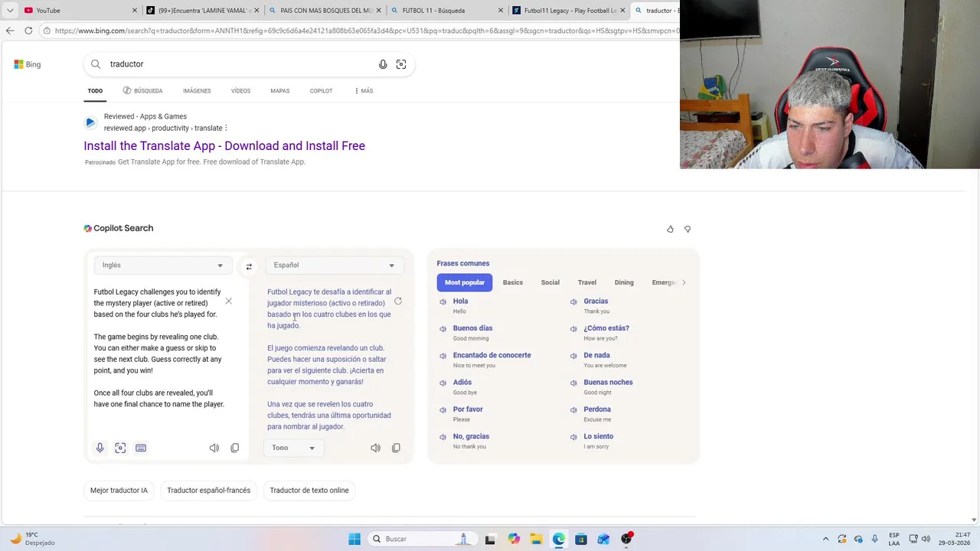Click the Encantado de conocerte phrase
This screenshot has height=551, width=980.
[492, 355]
